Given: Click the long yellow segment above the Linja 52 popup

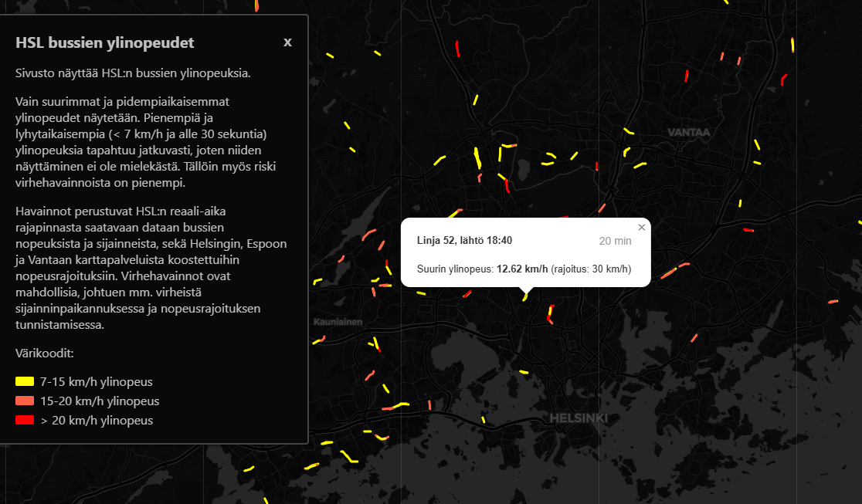Looking at the screenshot, I should pyautogui.click(x=477, y=158).
